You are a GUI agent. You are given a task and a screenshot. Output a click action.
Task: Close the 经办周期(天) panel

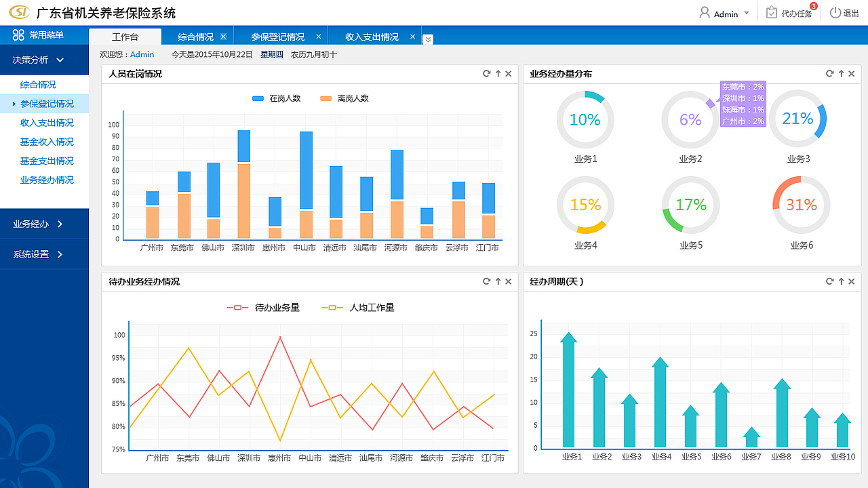click(852, 281)
